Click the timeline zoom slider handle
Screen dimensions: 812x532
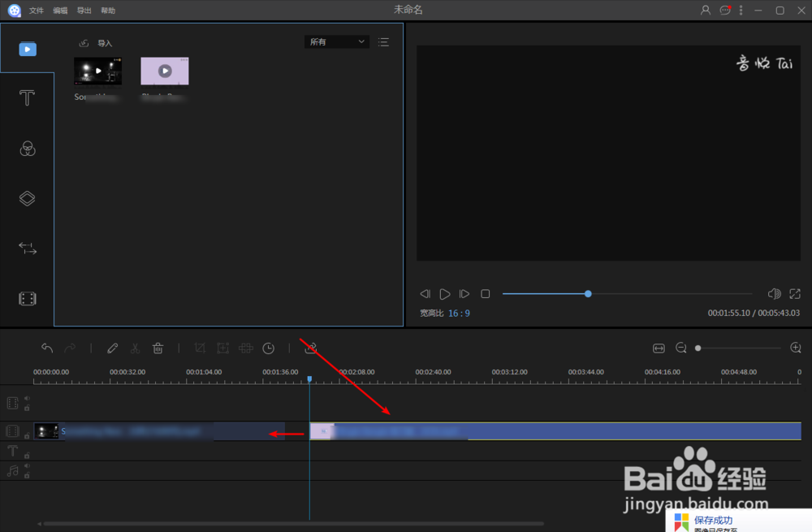698,348
